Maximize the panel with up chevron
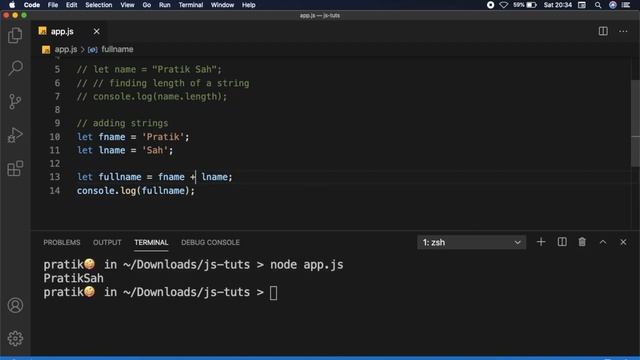This screenshot has height=360, width=640. pos(603,242)
